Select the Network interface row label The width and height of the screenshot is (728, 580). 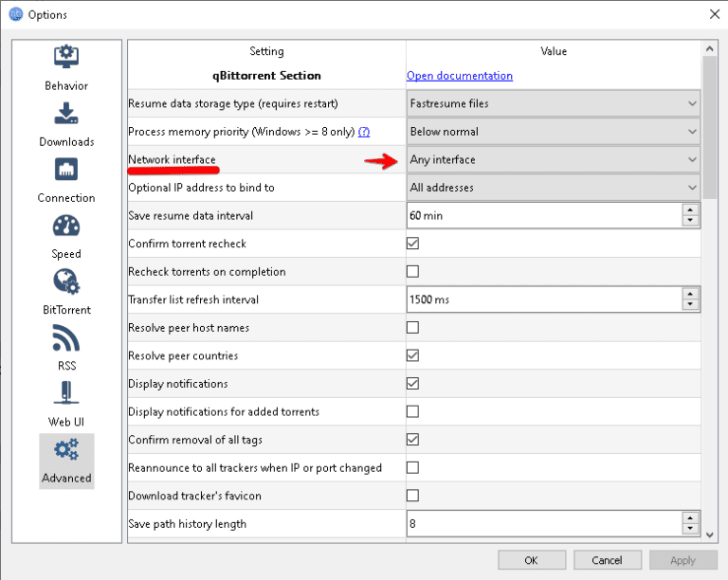[172, 159]
